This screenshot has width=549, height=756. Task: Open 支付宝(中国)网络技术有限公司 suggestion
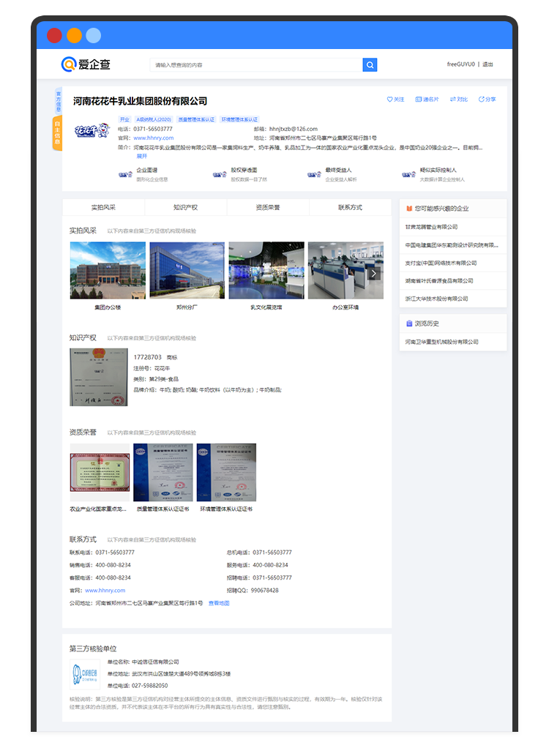pos(441,263)
